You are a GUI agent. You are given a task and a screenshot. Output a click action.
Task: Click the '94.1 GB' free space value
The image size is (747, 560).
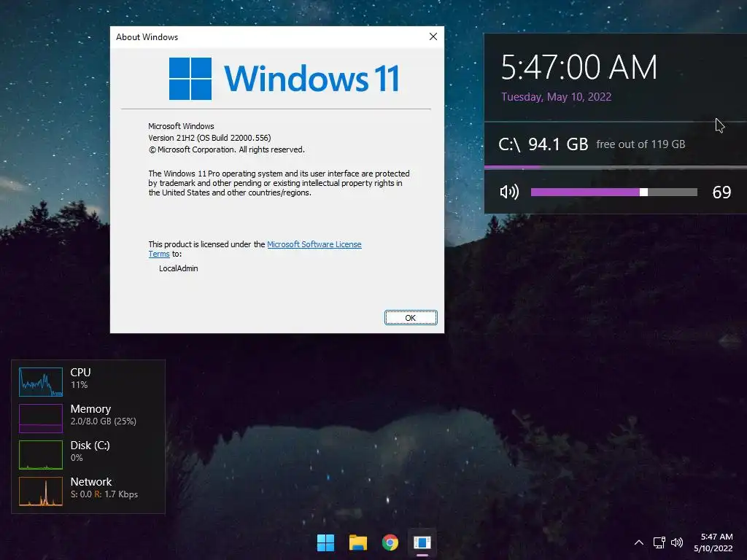pyautogui.click(x=558, y=144)
